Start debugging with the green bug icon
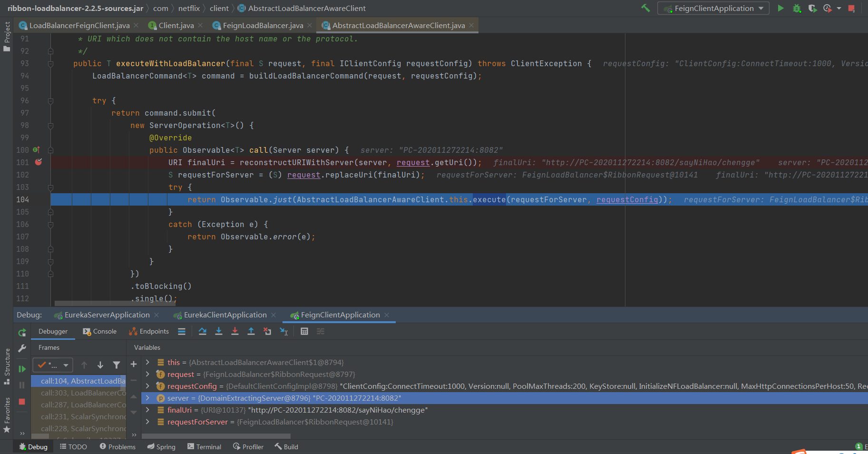Viewport: 868px width, 454px height. coord(797,8)
